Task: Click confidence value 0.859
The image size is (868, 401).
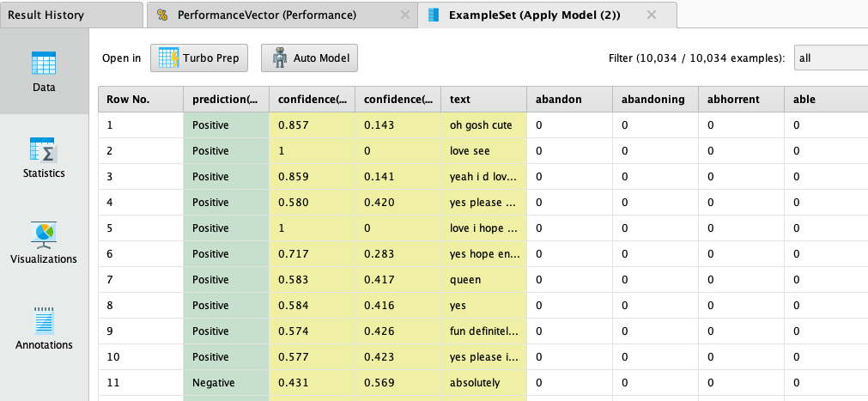Action: click(313, 177)
